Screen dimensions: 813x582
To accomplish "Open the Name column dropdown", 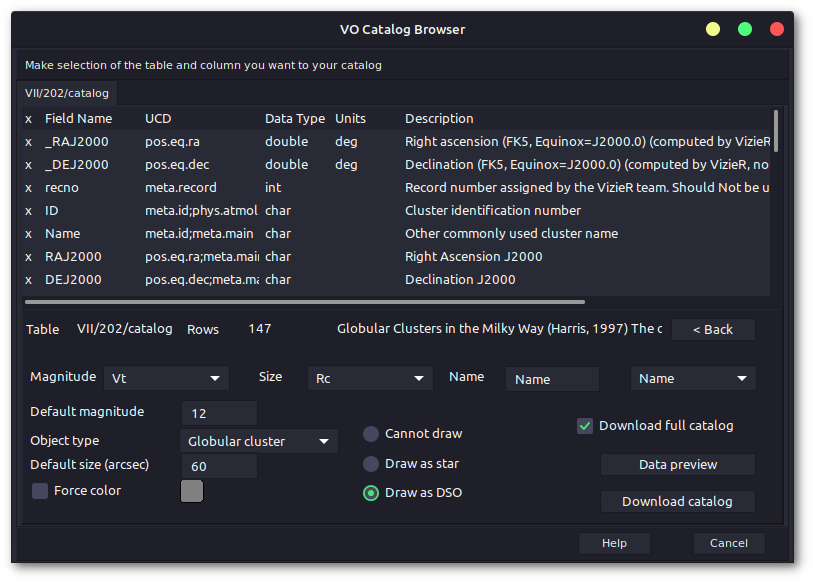I will pos(693,378).
